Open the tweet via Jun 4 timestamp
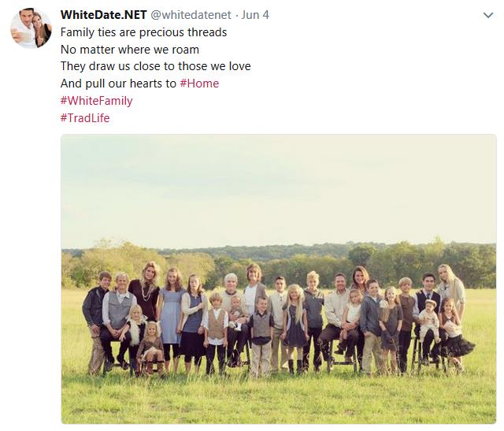 [x=255, y=15]
